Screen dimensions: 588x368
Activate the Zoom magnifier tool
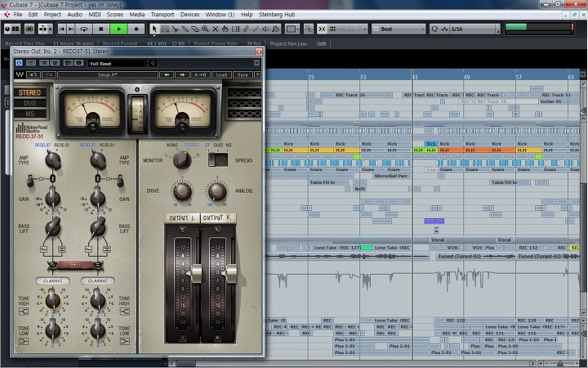click(x=205, y=29)
